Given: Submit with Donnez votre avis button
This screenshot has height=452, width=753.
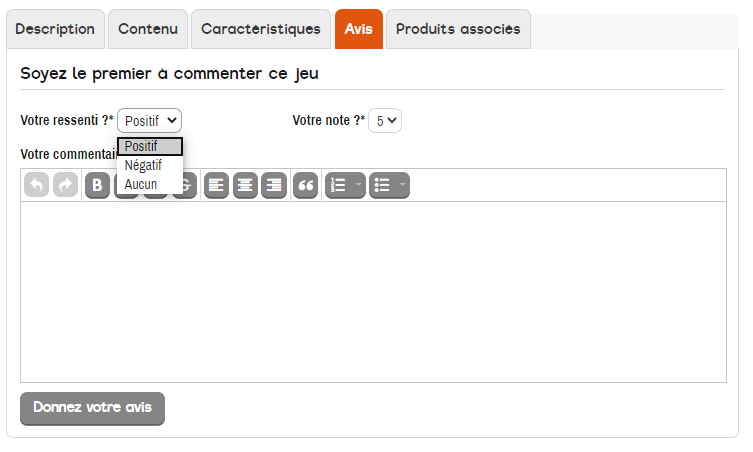Looking at the screenshot, I should coord(92,408).
